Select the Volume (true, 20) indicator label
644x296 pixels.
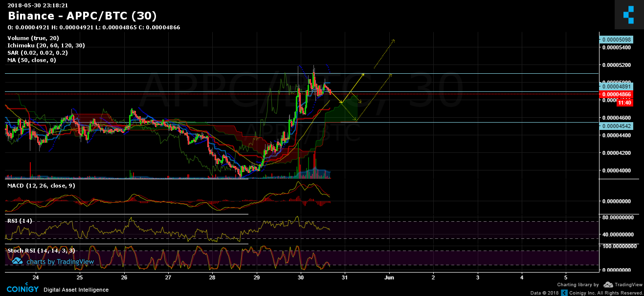pyautogui.click(x=33, y=38)
